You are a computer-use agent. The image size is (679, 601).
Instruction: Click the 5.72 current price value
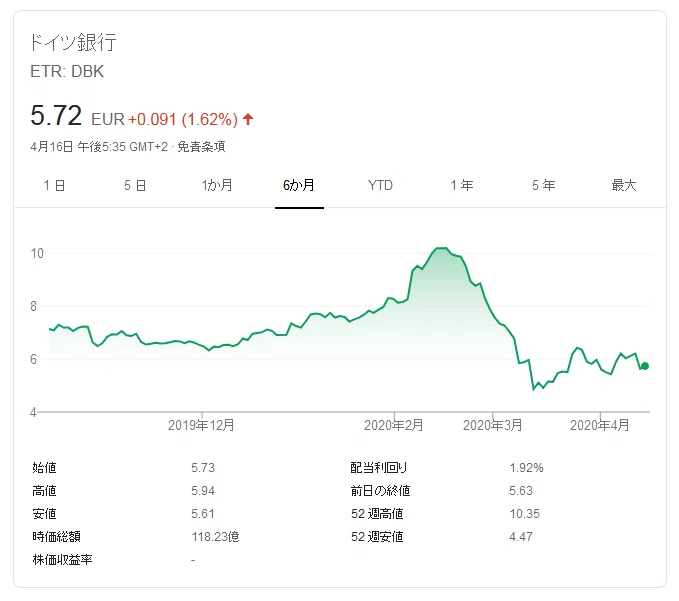point(56,116)
